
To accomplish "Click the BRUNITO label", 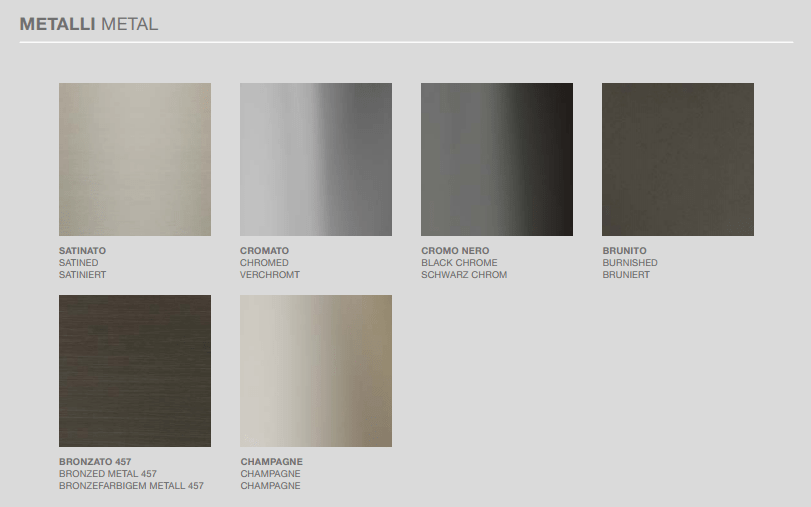I will pos(624,251).
